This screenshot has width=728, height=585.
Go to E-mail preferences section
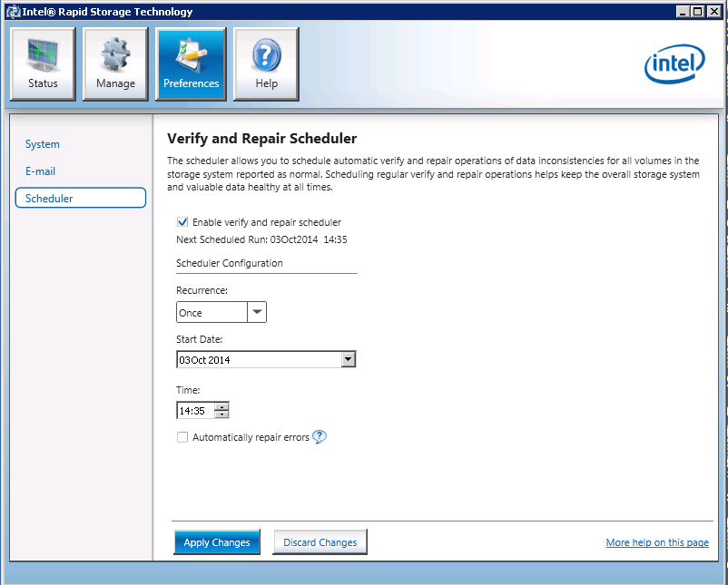tap(40, 171)
